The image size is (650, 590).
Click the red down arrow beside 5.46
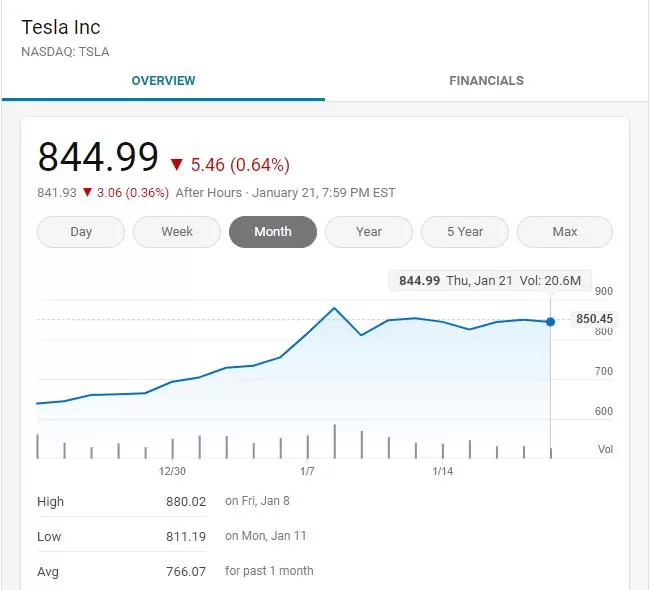click(177, 165)
